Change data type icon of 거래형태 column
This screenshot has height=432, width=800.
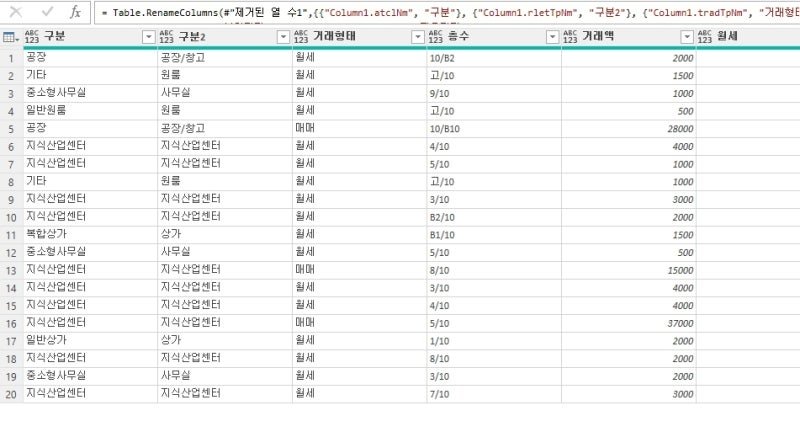pos(301,37)
